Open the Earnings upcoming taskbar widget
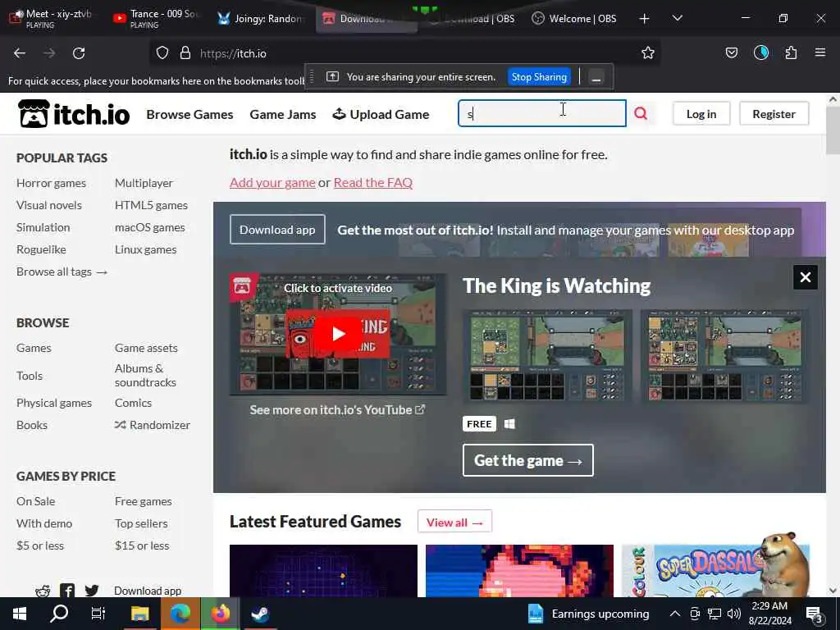 click(x=587, y=614)
